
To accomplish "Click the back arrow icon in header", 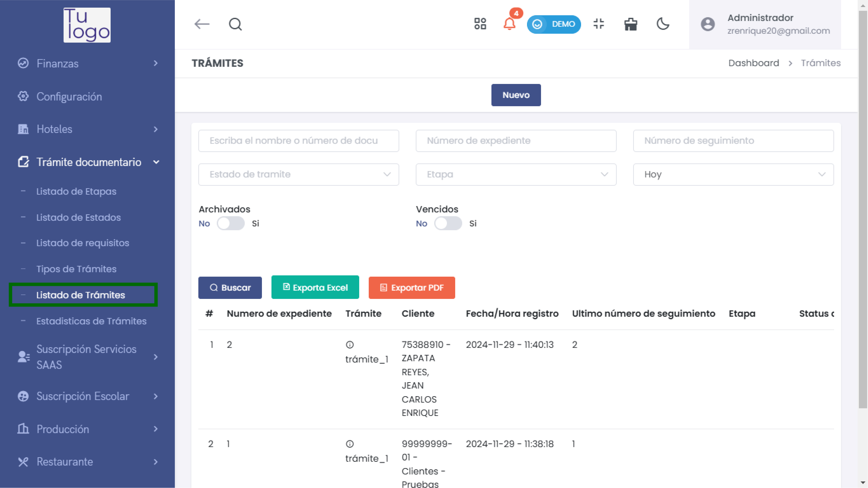I will pos(202,24).
